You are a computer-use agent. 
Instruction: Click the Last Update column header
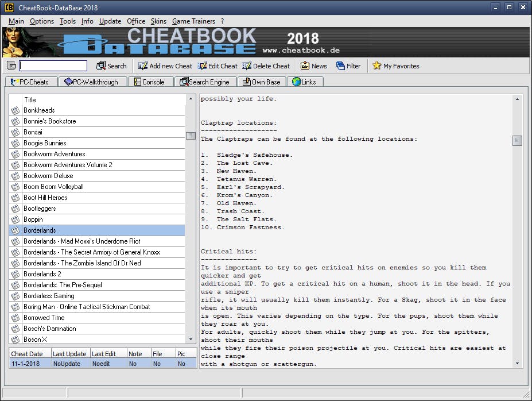(71, 354)
